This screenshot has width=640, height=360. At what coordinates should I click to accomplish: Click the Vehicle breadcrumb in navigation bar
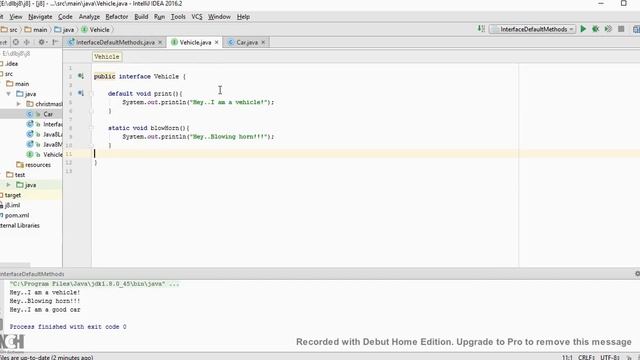point(96,29)
